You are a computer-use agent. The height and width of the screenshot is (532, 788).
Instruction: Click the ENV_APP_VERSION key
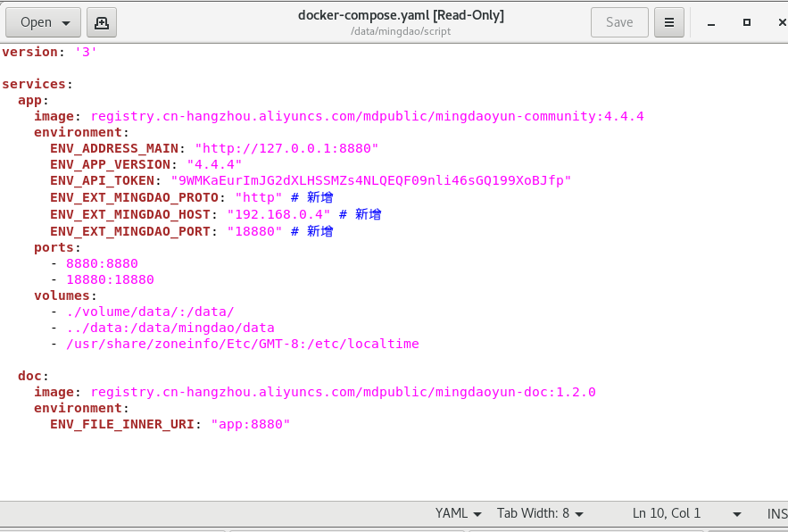pyautogui.click(x=110, y=164)
